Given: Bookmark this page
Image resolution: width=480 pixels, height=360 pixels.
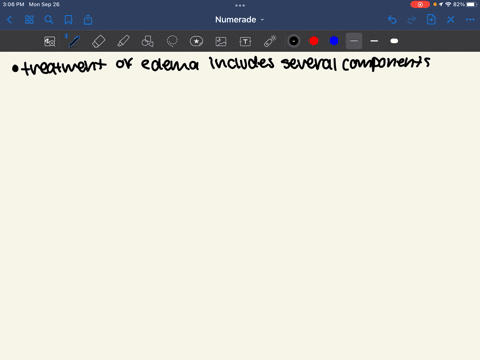Looking at the screenshot, I should (x=68, y=20).
